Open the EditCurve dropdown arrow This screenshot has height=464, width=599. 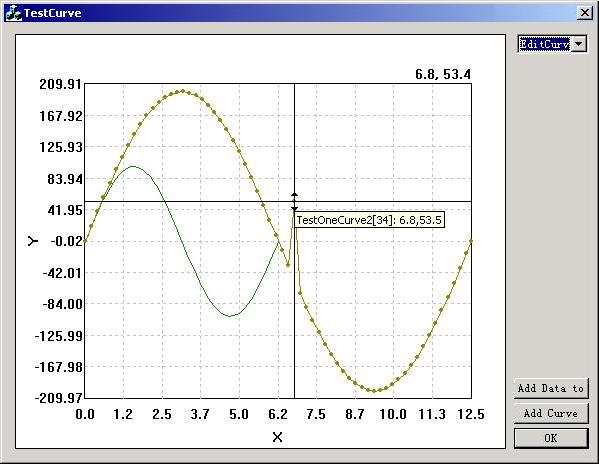[579, 44]
